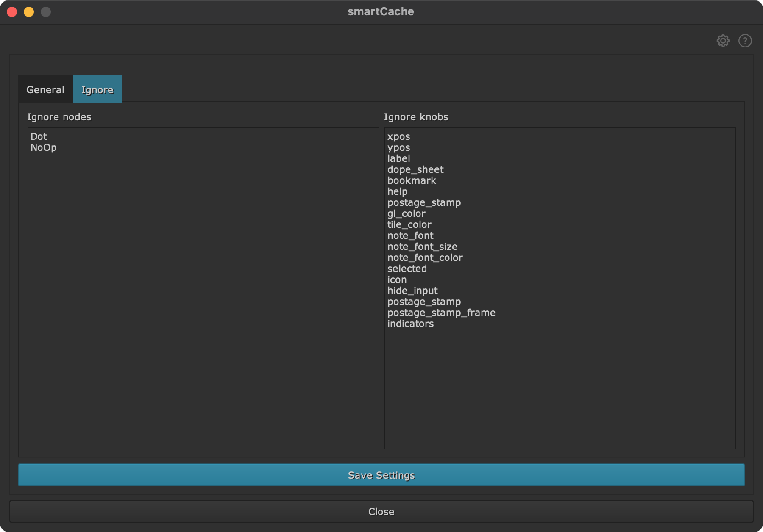Click empty area of Ignore nodes field
Image resolution: width=763 pixels, height=532 pixels.
pyautogui.click(x=203, y=296)
